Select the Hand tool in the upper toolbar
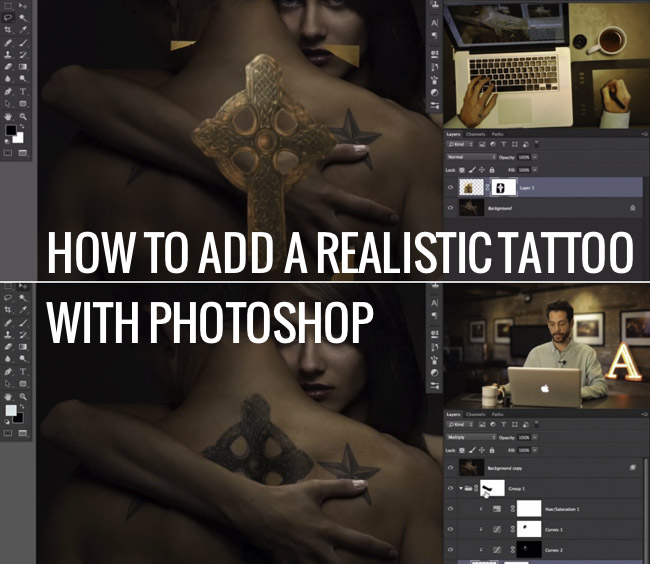This screenshot has height=564, width=650. point(8,116)
